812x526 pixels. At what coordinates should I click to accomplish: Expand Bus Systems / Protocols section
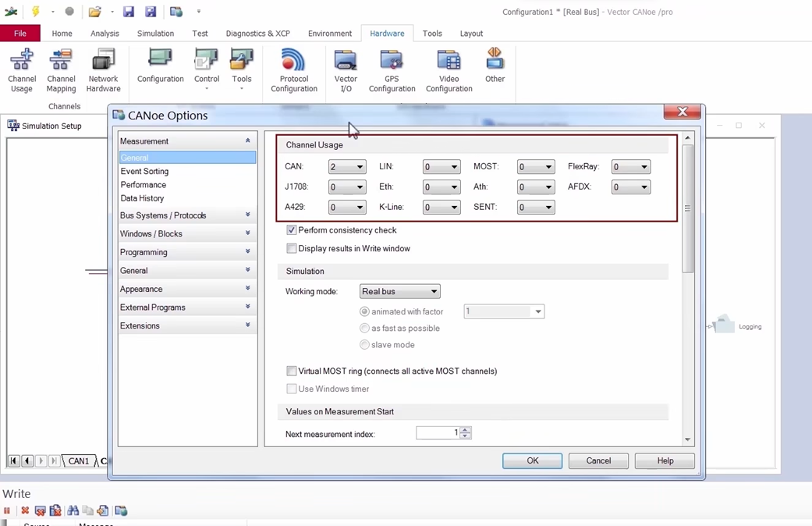(187, 215)
